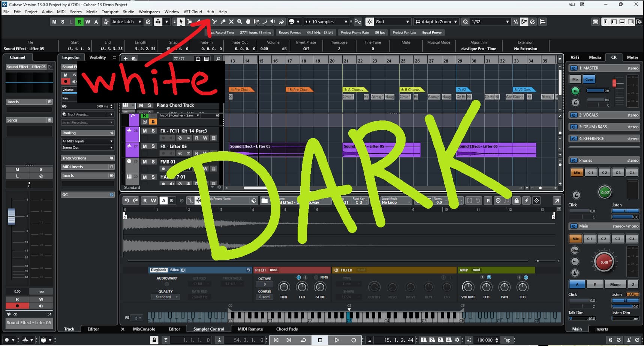Start playback with the transport Play button

(337, 340)
